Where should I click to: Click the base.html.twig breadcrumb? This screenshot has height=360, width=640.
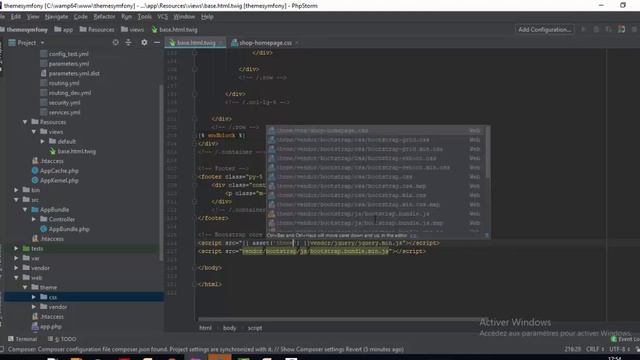[x=175, y=29]
